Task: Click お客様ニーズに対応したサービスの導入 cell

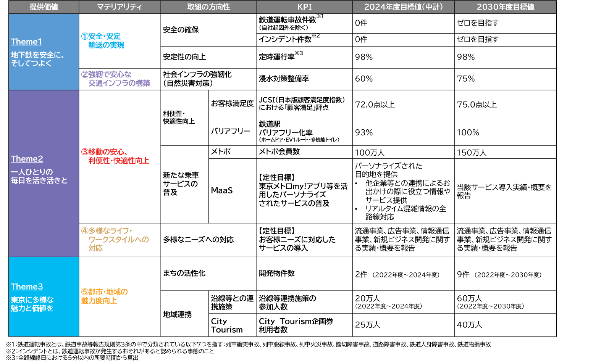Action: click(x=304, y=240)
